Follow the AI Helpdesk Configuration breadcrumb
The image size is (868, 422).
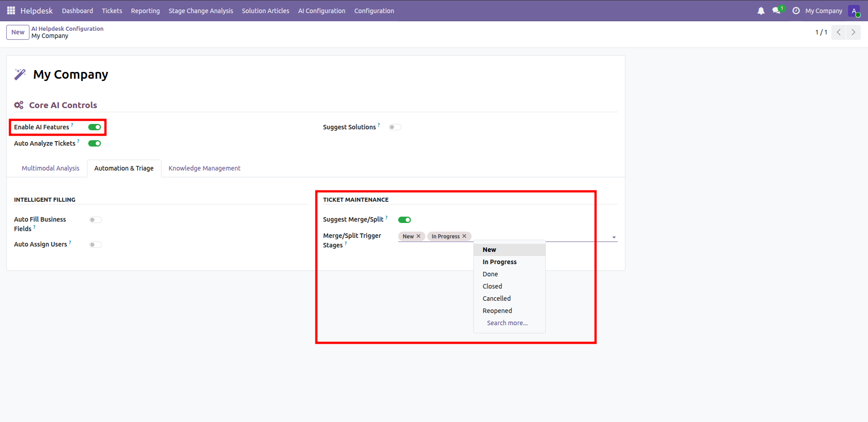tap(67, 28)
